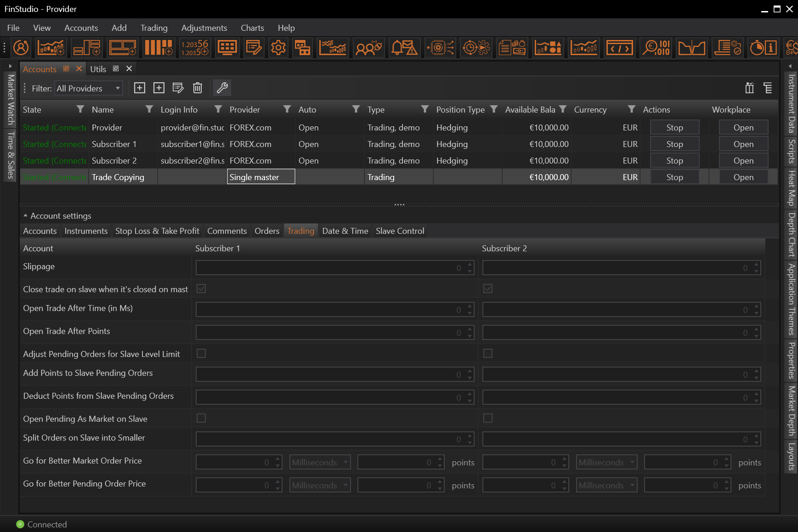Open the All Providers filter dropdown
798x532 pixels.
click(89, 88)
